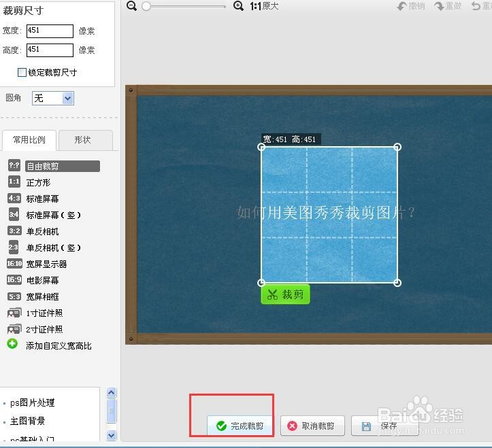Click the zoom slider handle
Image resolution: width=492 pixels, height=448 pixels.
click(x=146, y=6)
